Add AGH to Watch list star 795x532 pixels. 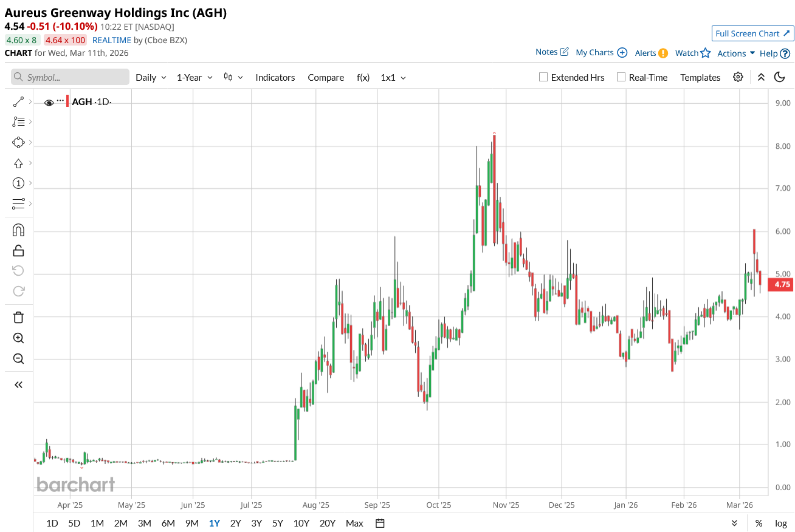click(x=705, y=53)
